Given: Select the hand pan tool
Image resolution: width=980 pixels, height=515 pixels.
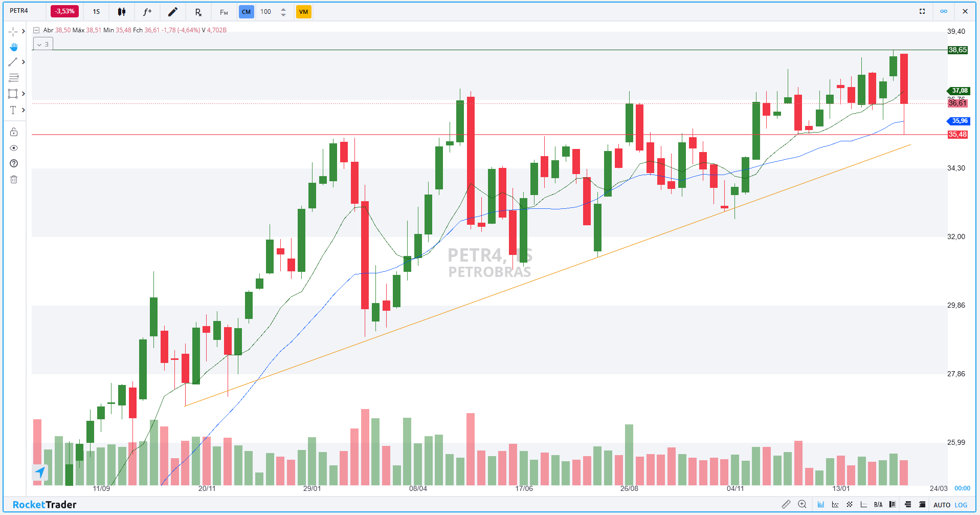Looking at the screenshot, I should [x=14, y=47].
